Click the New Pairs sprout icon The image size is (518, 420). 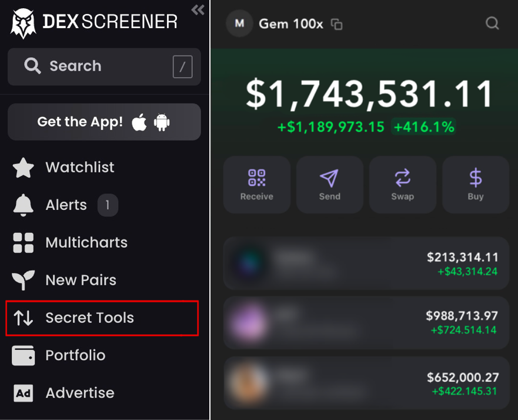tap(23, 280)
